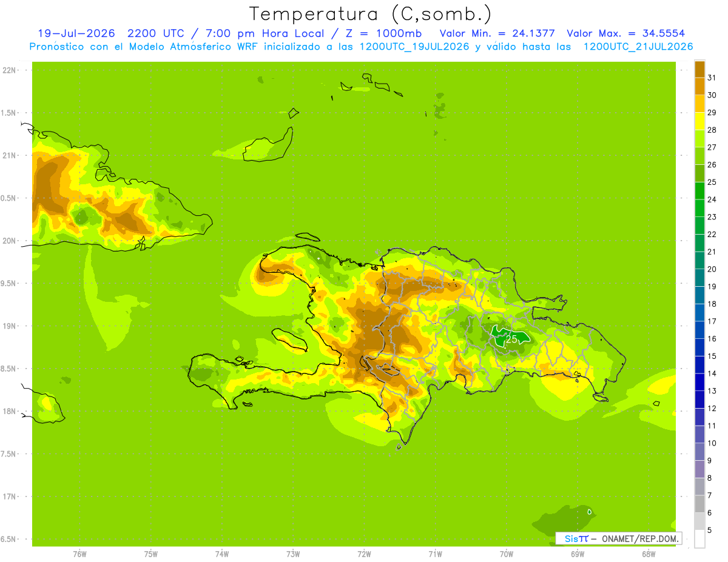Select purple legend swatch between 9 and 10

[x=699, y=451]
